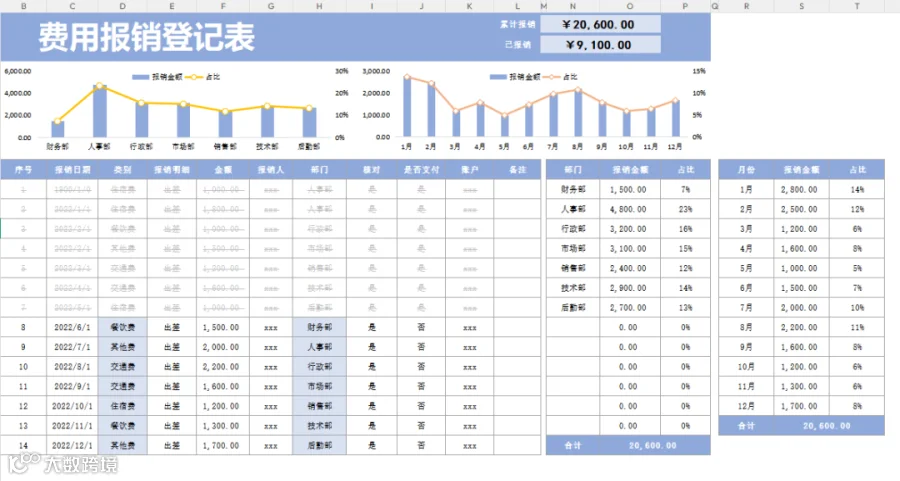Image resolution: width=900 pixels, height=481 pixels.
Task: Select the 14% share cell for 1月
Action: click(x=857, y=189)
